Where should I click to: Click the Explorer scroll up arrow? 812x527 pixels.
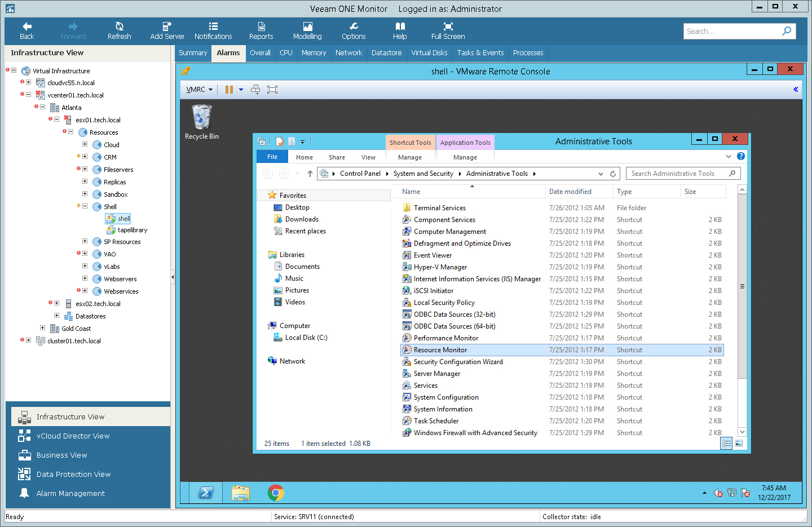tap(742, 189)
